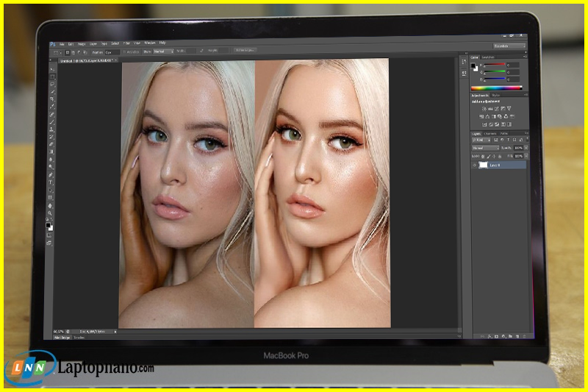588x392 pixels.
Task: Select the Lasso tool
Action: (x=51, y=84)
